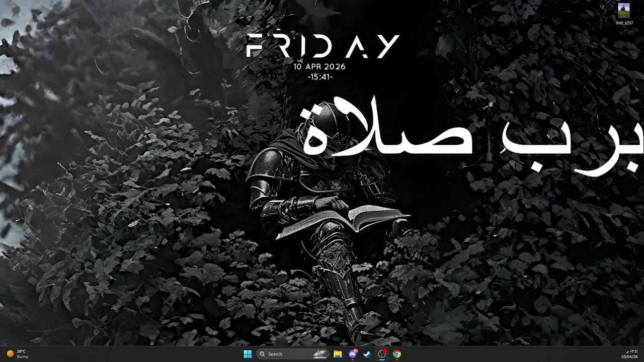Click the taskbar Search box
This screenshot has width=644, height=362.
tap(293, 354)
